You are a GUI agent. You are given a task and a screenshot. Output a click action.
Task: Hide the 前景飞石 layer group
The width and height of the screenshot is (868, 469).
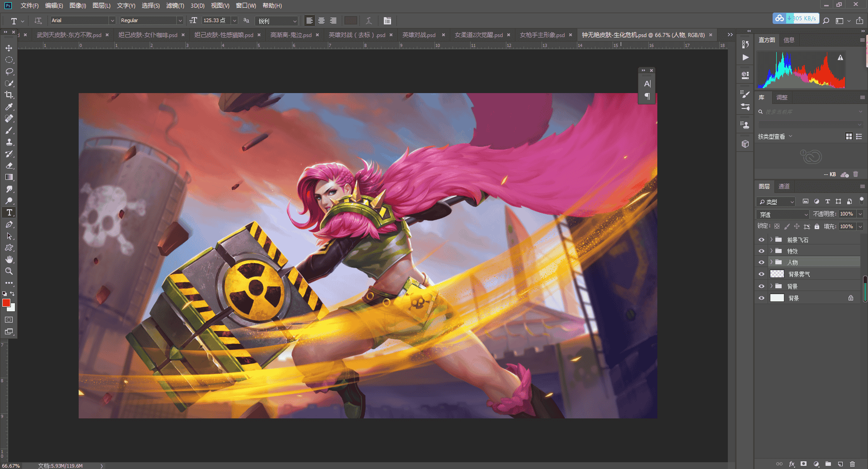[761, 240]
